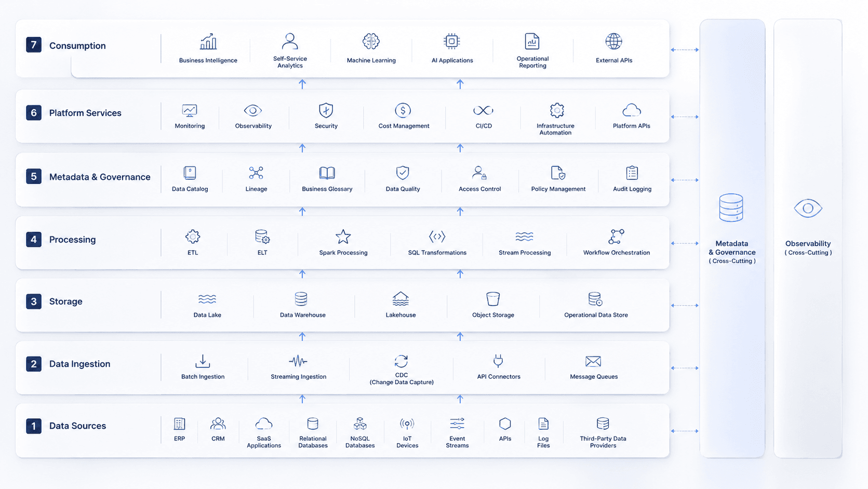Click the Cost Management dollar icon

pyautogui.click(x=403, y=110)
